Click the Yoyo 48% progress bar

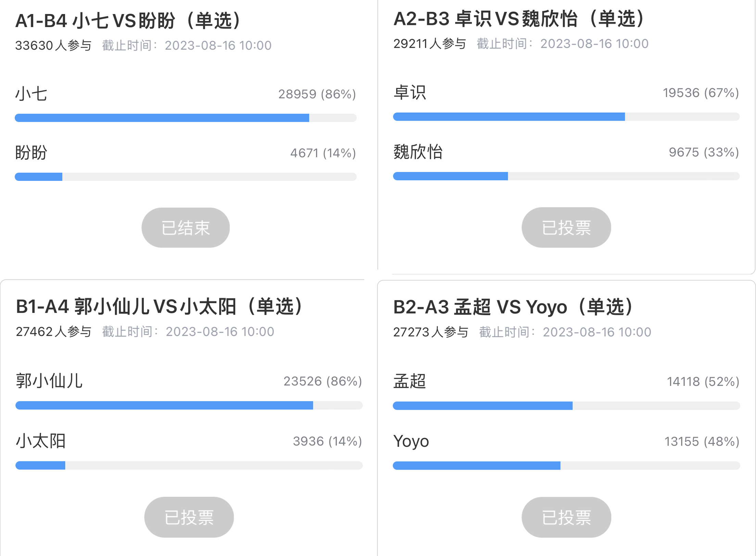(x=566, y=466)
